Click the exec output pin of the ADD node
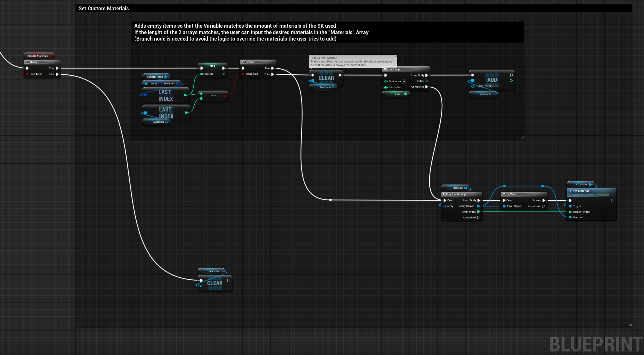 [511, 75]
